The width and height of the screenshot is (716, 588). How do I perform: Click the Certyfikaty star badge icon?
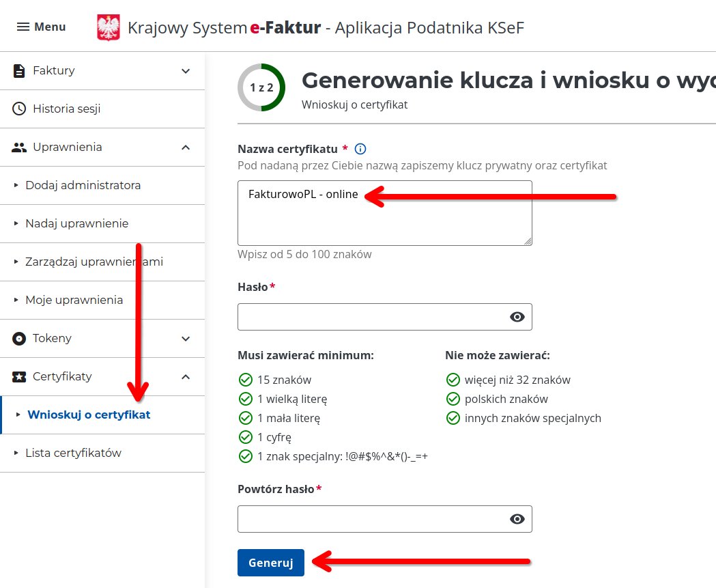coord(19,376)
